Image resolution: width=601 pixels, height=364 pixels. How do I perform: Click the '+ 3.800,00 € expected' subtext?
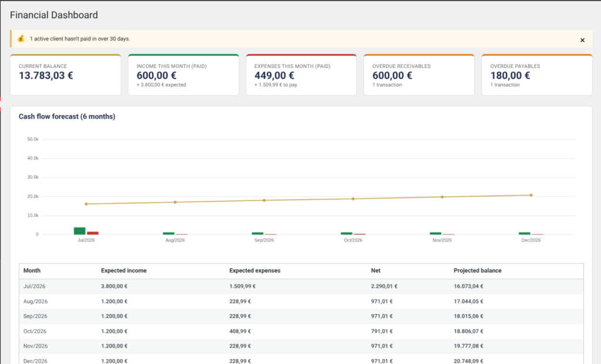coord(161,85)
